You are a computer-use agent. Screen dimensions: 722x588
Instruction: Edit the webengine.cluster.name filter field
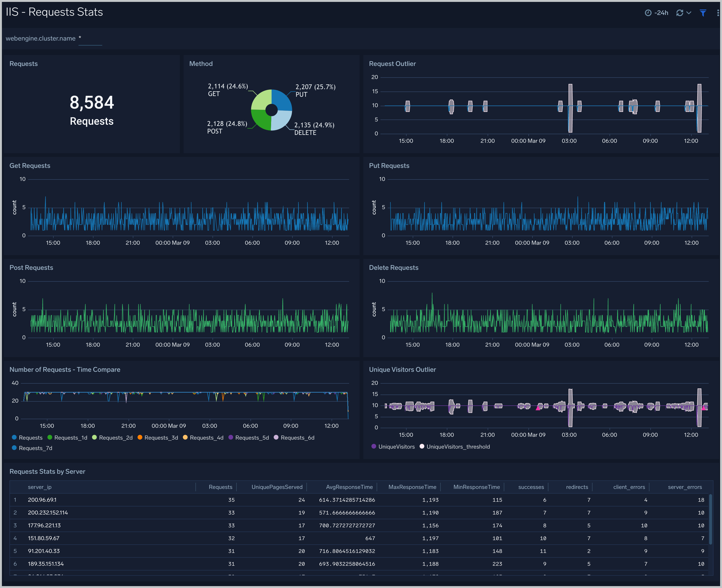point(90,39)
